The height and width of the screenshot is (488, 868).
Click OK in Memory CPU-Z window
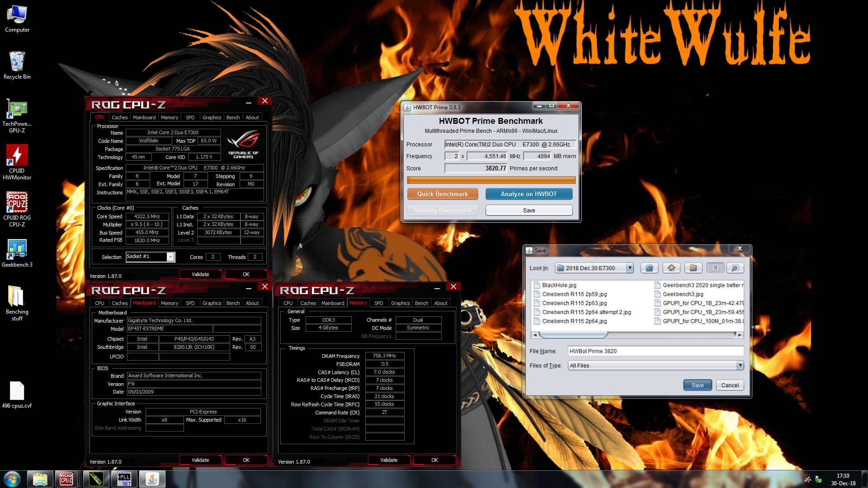(434, 460)
